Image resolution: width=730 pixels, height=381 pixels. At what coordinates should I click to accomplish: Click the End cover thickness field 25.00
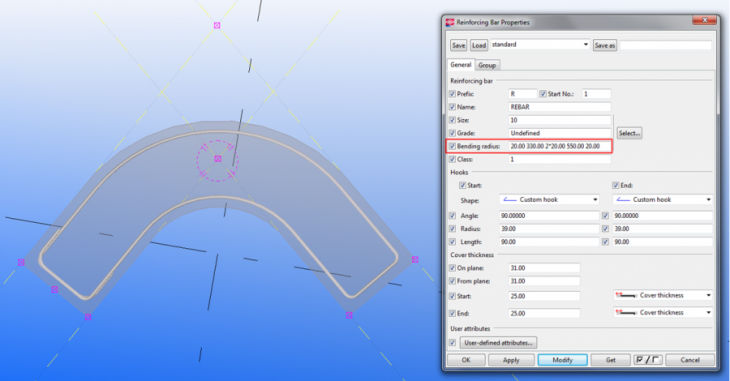(544, 313)
